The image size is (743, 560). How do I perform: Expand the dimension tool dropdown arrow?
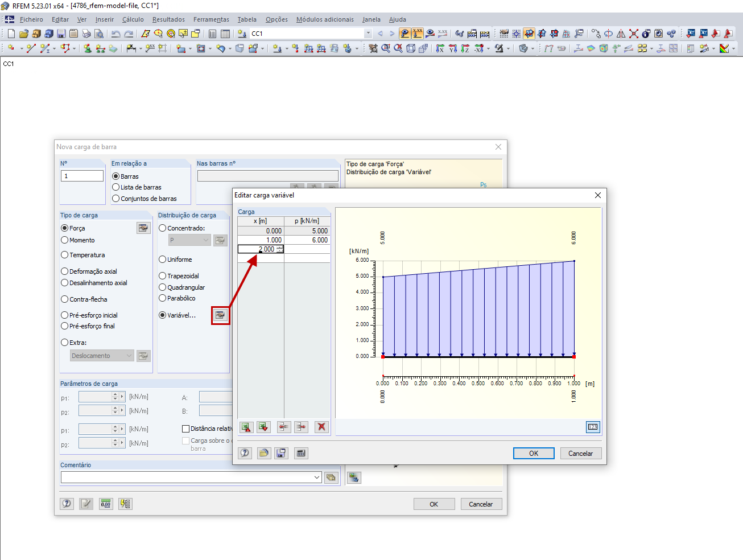141,48
